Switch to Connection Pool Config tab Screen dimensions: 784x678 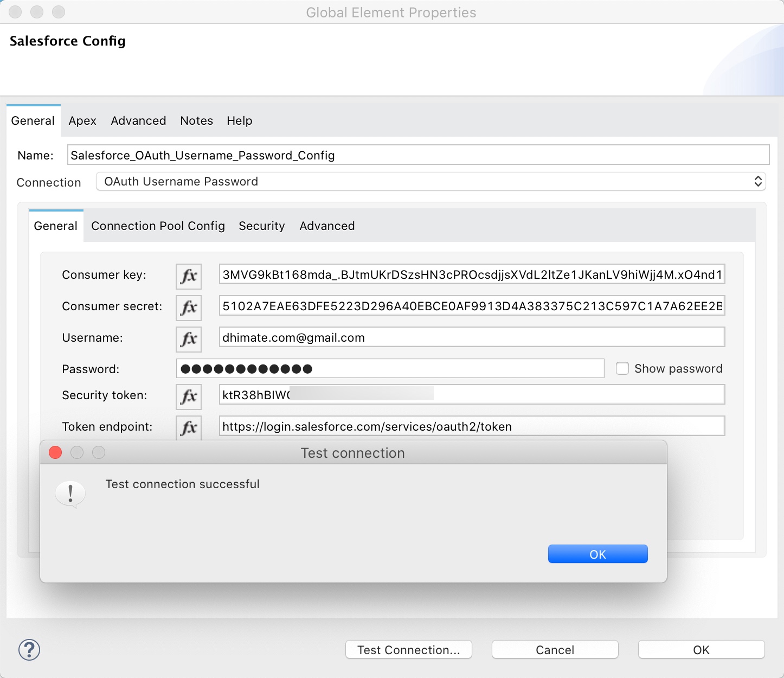coord(158,226)
